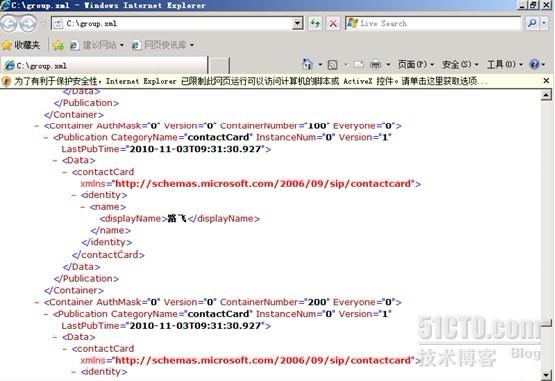Open the Home button dropdown arrow

click(320, 64)
